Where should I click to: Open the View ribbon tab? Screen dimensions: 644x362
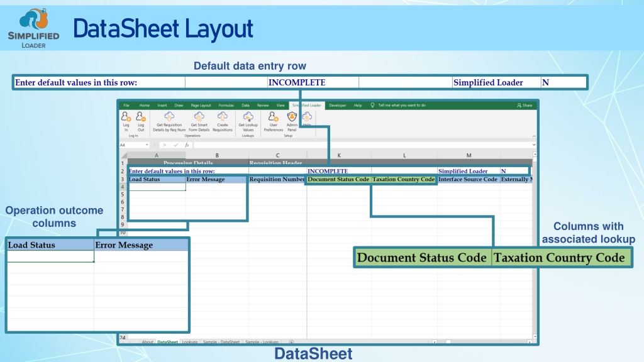pos(280,106)
